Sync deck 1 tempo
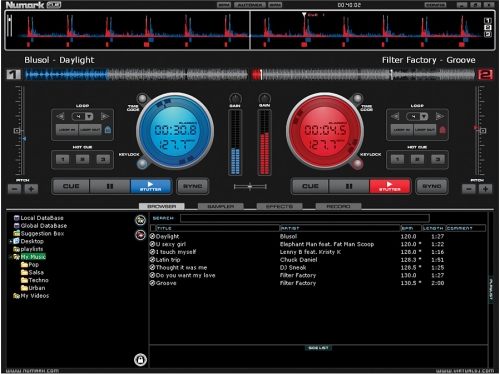 coord(193,186)
